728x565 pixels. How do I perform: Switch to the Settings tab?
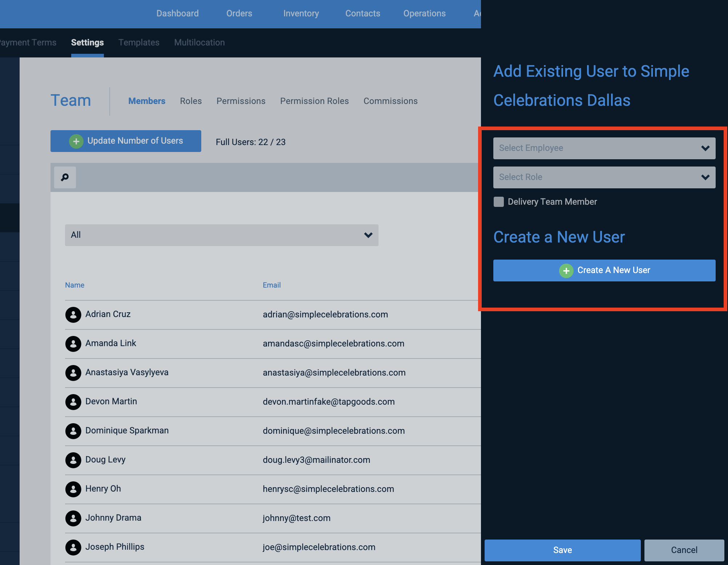coord(88,43)
